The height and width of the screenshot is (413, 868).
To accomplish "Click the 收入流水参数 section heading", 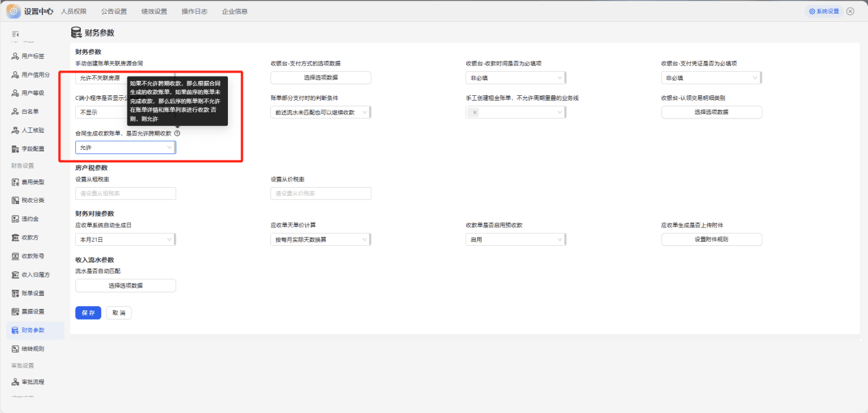I will click(x=94, y=260).
